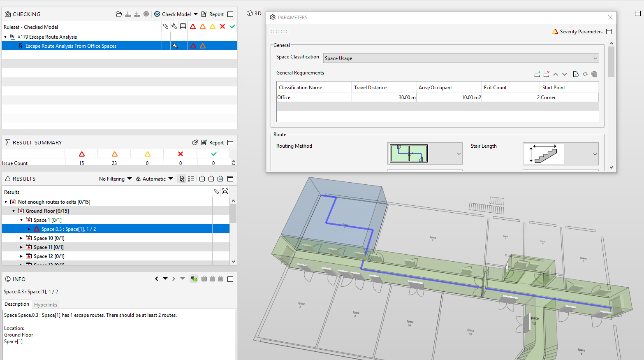Open Automatic visualization dropdown in Results
The width and height of the screenshot is (644, 360).
coord(154,179)
